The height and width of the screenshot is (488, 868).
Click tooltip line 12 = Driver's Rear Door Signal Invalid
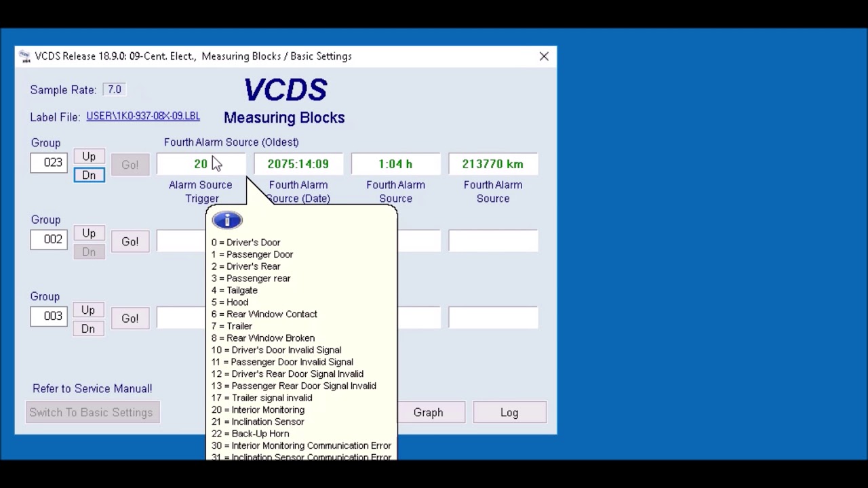[x=288, y=373]
